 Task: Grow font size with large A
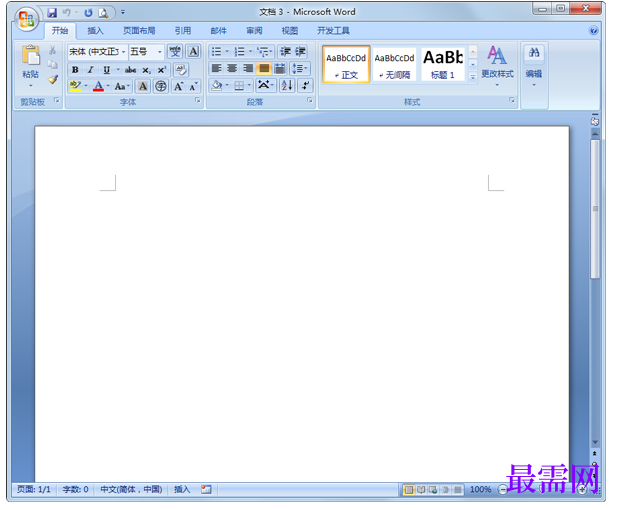pos(179,86)
